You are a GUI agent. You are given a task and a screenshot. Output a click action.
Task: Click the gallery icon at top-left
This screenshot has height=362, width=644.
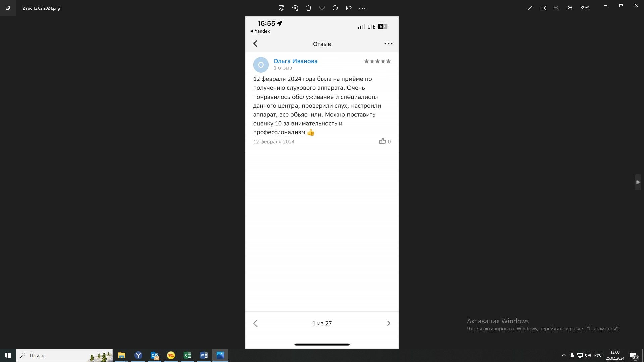(8, 8)
